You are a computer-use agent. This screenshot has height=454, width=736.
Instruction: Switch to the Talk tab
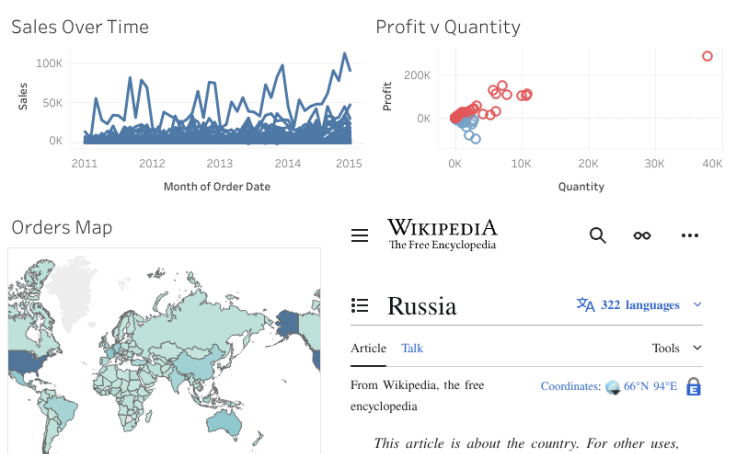(412, 348)
